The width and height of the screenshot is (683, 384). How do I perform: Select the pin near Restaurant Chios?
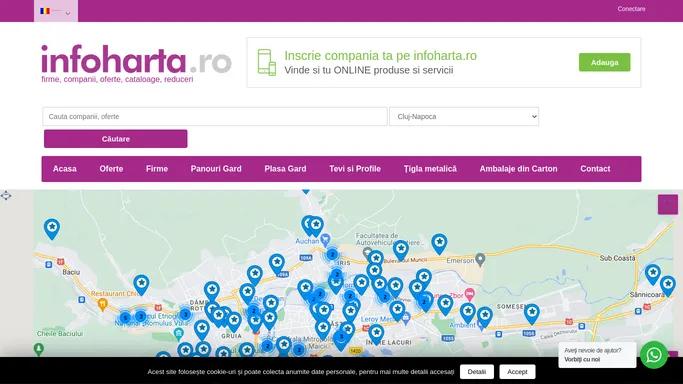141,285
